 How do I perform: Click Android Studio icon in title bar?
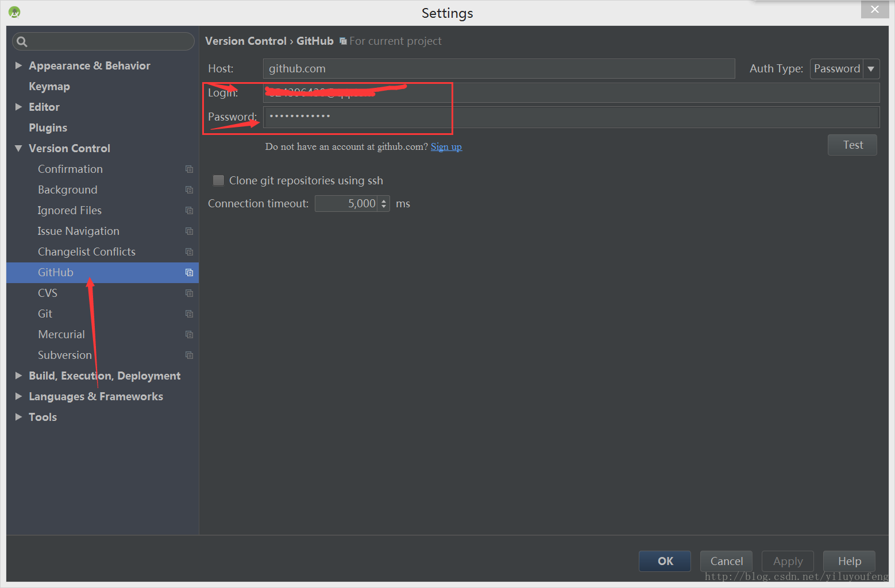coord(14,12)
